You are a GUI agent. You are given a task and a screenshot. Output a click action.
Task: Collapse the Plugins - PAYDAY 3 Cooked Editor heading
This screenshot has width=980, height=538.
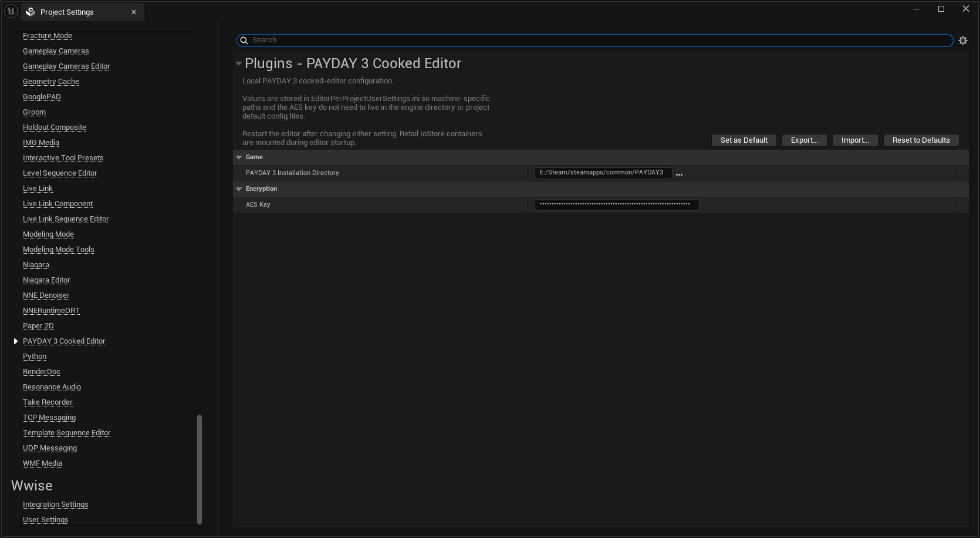pos(239,63)
